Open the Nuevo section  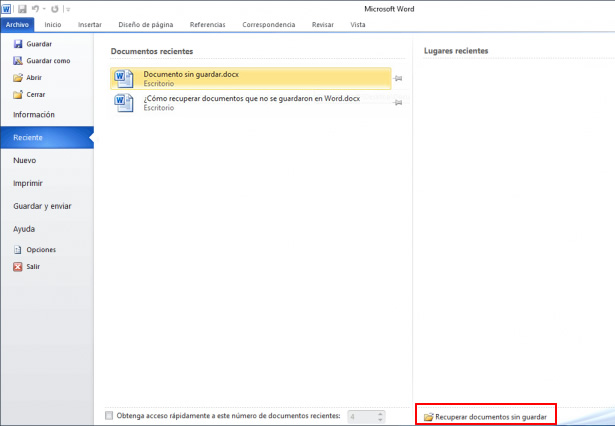click(47, 160)
